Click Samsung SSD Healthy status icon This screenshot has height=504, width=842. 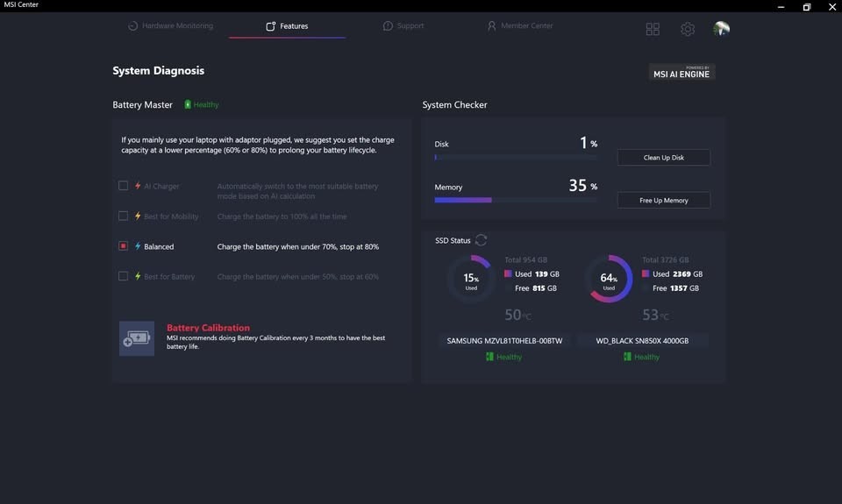click(x=489, y=357)
